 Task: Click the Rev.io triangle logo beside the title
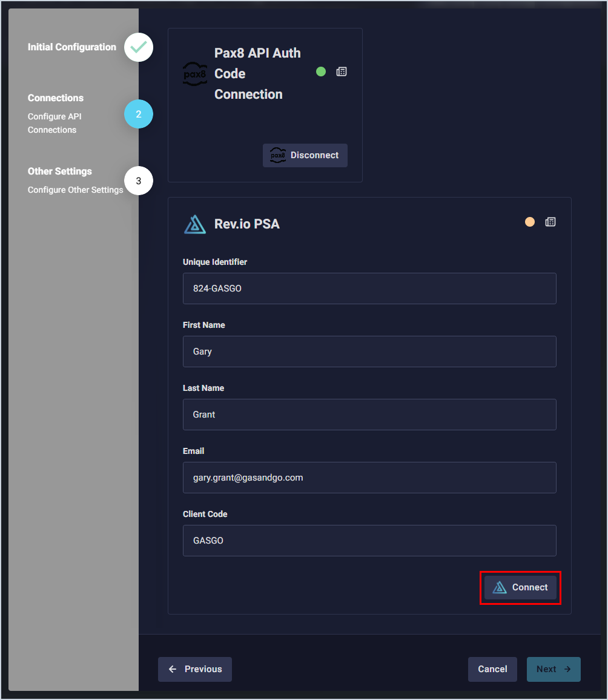click(x=195, y=224)
